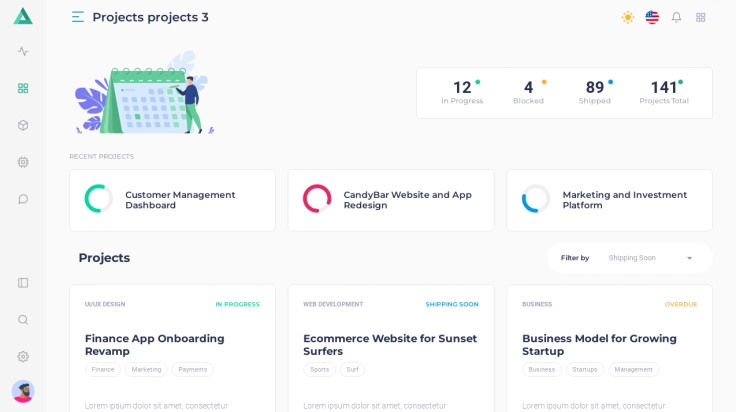The height and width of the screenshot is (412, 736).
Task: Toggle the sidebar menu hamburger
Action: click(x=78, y=17)
